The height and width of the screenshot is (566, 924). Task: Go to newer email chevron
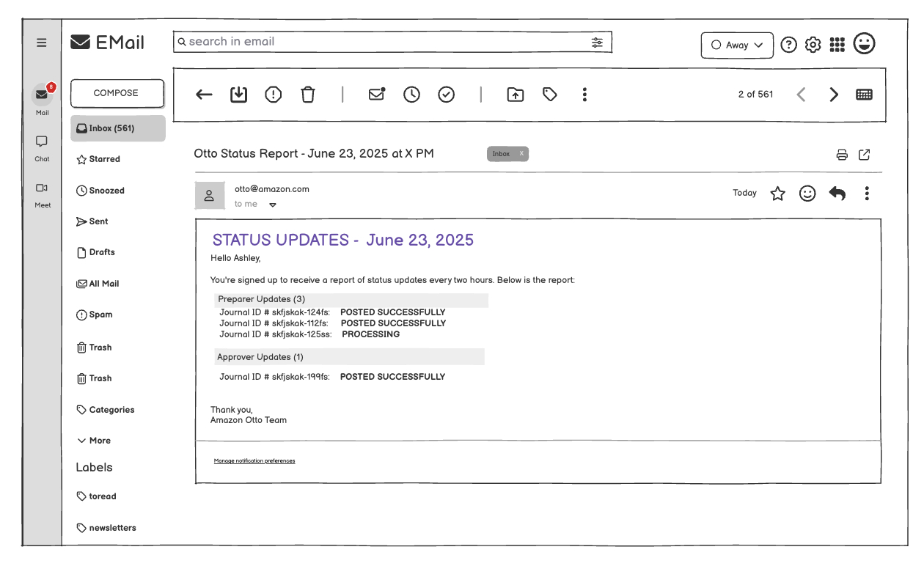[x=801, y=95]
